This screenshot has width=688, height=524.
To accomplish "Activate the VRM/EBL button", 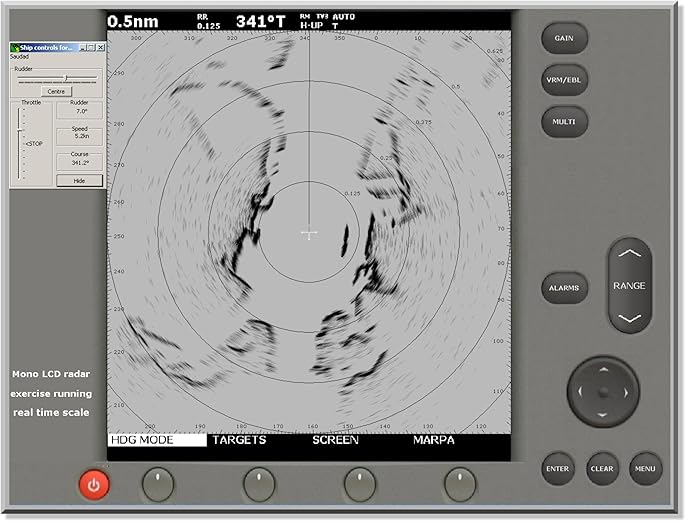I will (564, 80).
